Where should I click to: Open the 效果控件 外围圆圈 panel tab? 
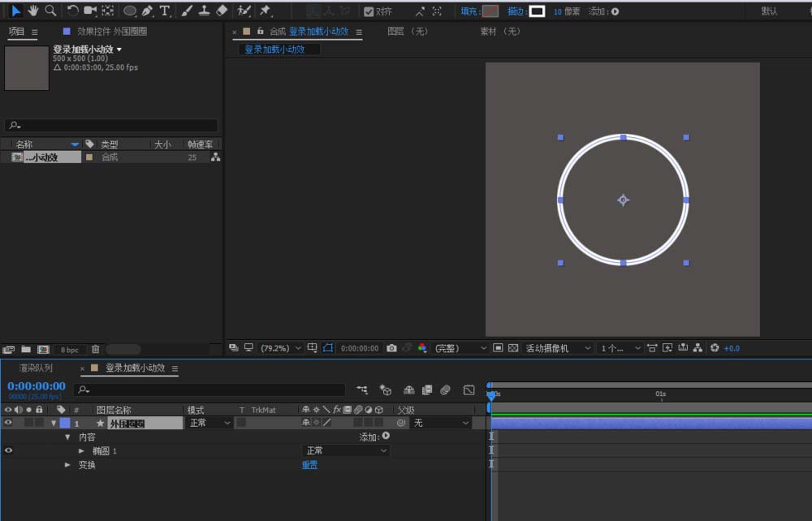[x=112, y=32]
